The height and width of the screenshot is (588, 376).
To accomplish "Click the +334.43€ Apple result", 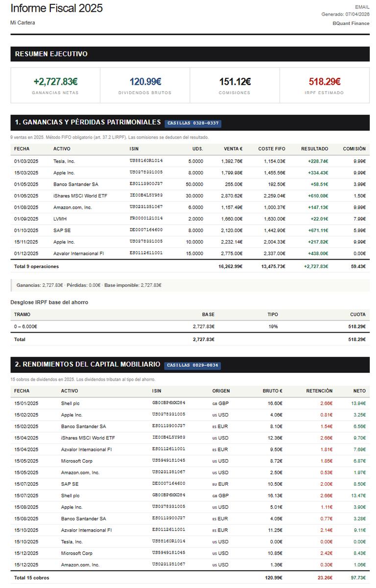I will pos(318,172).
